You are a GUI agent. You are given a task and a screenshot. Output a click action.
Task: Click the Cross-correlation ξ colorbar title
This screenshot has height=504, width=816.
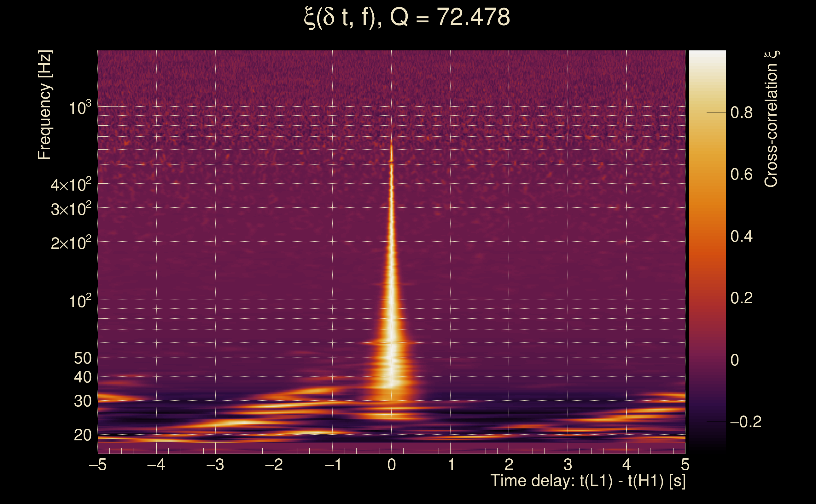771,119
